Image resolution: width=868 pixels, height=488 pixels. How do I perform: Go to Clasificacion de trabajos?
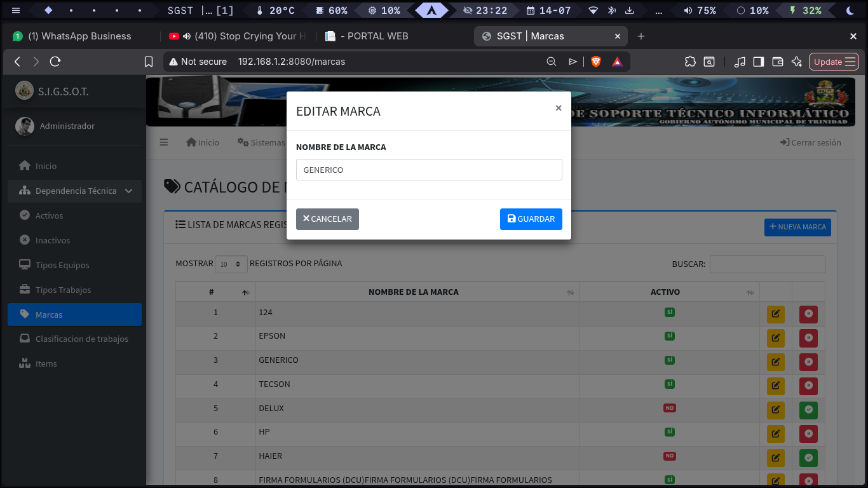tap(75, 339)
